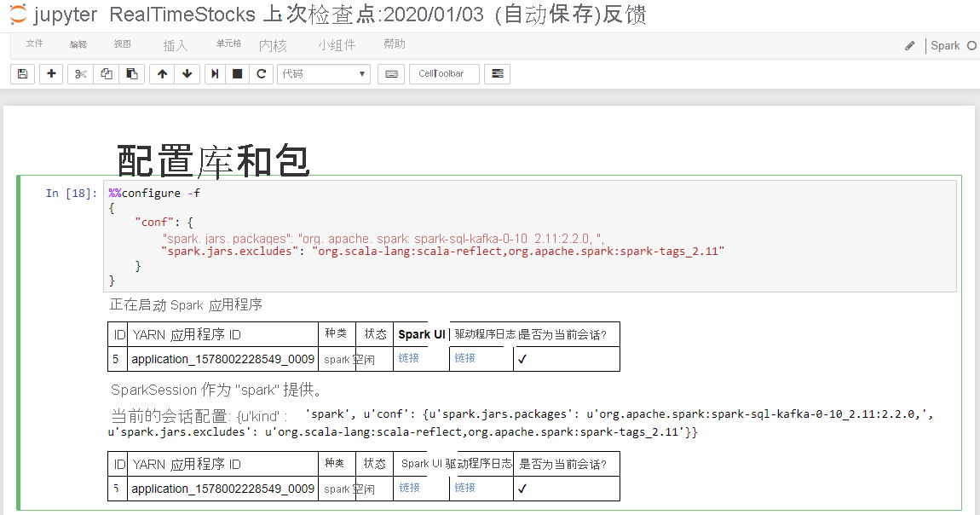Copy the selected cell

click(x=107, y=73)
